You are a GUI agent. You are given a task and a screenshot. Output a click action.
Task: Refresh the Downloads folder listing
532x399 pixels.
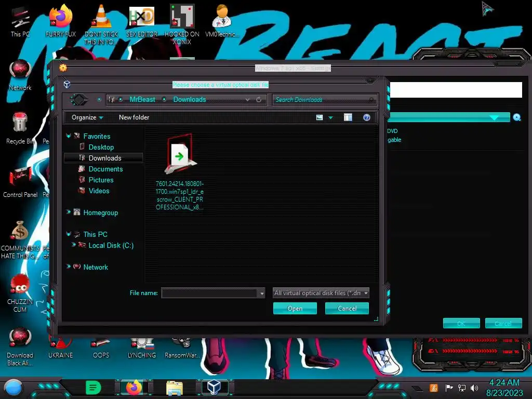tap(259, 99)
